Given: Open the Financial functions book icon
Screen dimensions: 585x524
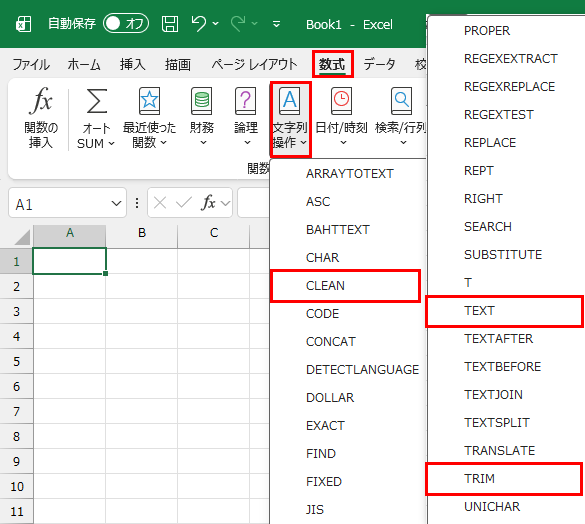Looking at the screenshot, I should (x=201, y=101).
